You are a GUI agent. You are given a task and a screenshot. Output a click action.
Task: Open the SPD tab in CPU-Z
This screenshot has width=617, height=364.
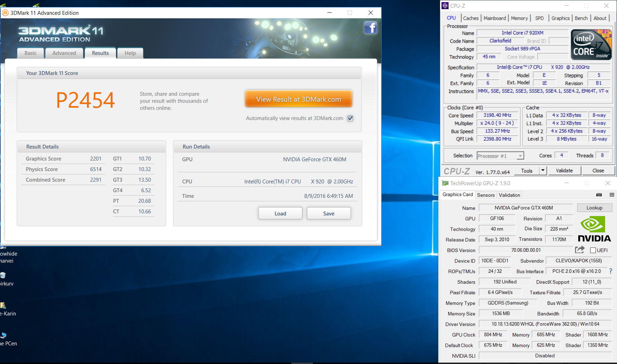click(539, 18)
